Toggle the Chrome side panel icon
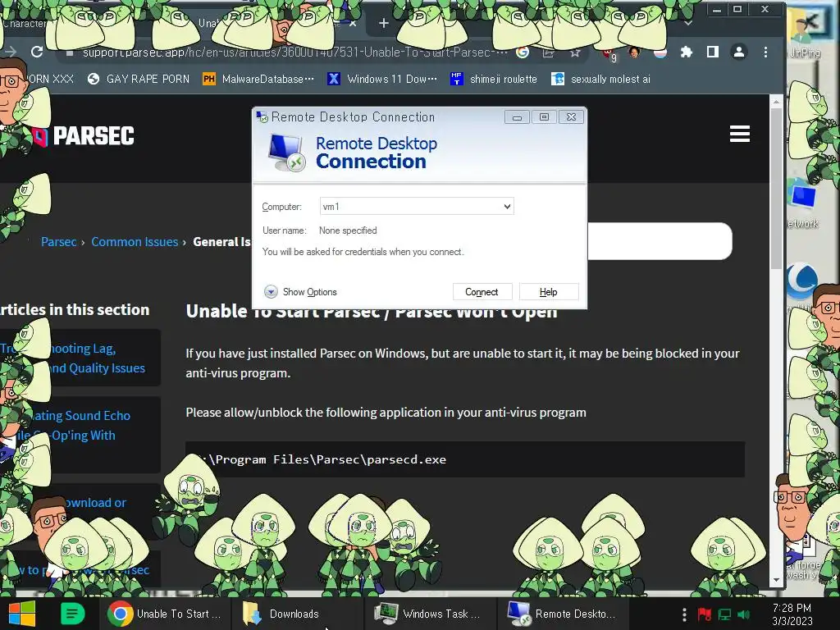The width and height of the screenshot is (840, 630). tap(713, 52)
